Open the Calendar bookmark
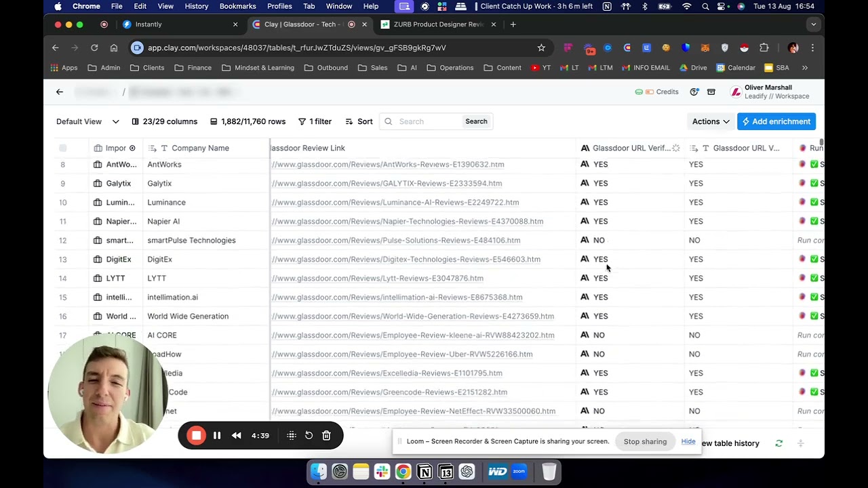The width and height of the screenshot is (868, 488). click(x=736, y=68)
